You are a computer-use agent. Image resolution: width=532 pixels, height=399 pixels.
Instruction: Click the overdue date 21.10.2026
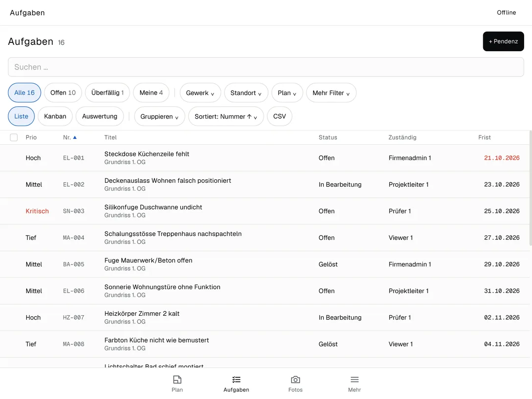click(x=501, y=158)
